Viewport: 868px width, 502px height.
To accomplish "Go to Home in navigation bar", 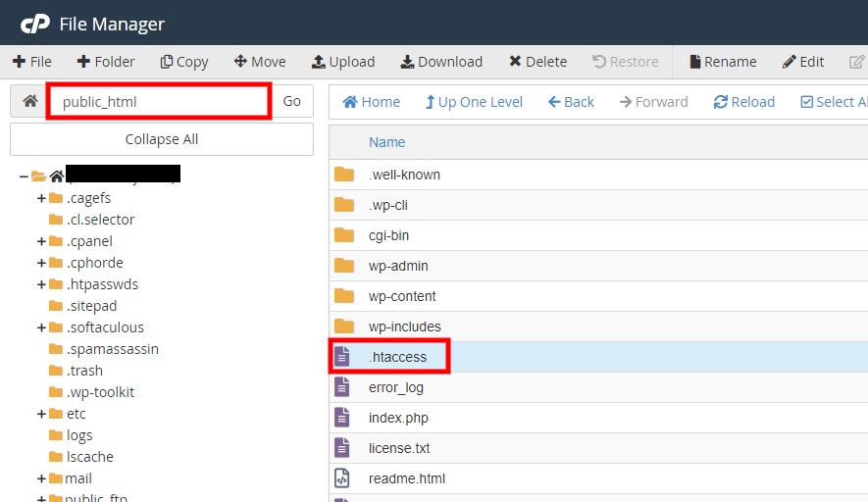I will 372,102.
